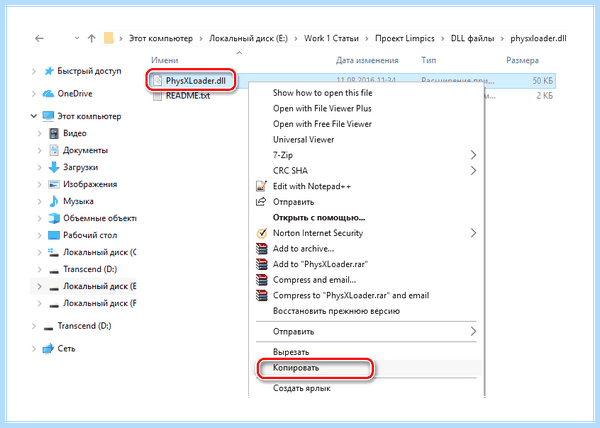
Task: Select Transcend (D:) under Этот компьютер
Action: pyautogui.click(x=90, y=269)
